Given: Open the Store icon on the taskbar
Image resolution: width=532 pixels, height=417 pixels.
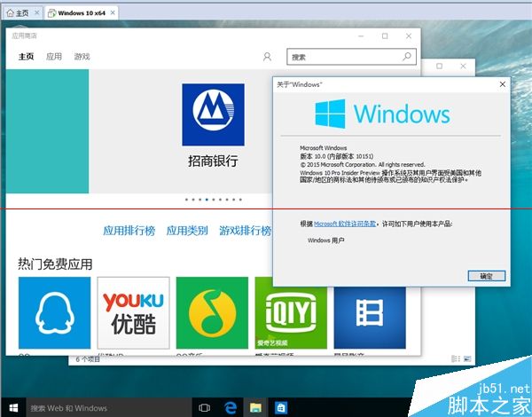Looking at the screenshot, I should (x=279, y=408).
